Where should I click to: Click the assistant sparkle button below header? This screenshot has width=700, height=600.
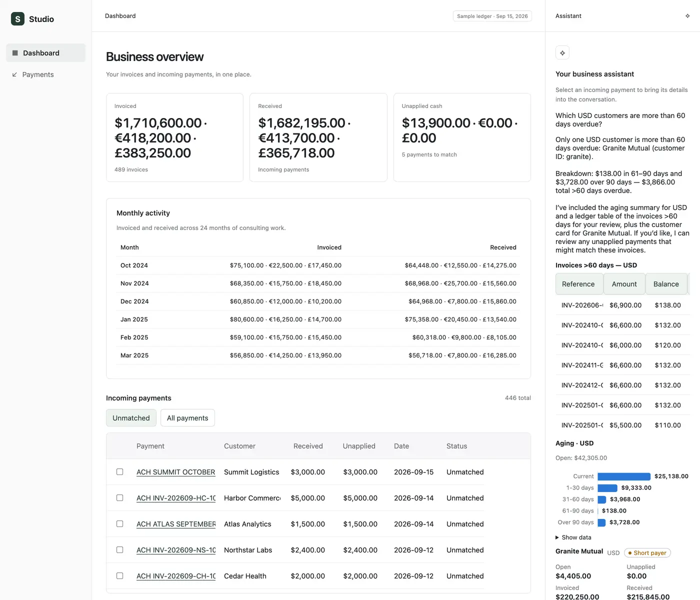coord(562,52)
